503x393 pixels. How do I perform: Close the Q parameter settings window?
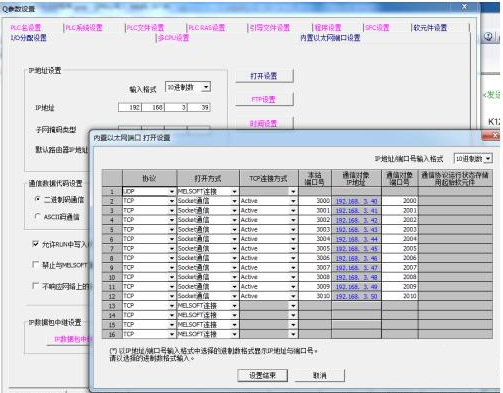[x=464, y=7]
